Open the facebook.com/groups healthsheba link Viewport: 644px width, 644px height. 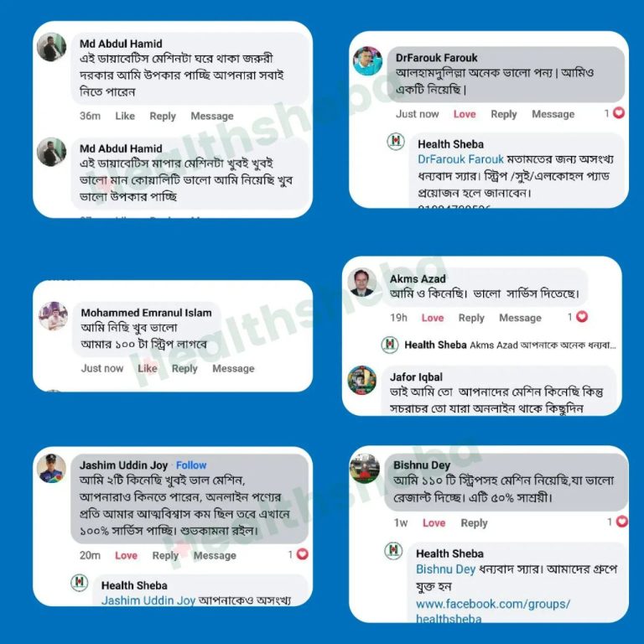click(492, 610)
